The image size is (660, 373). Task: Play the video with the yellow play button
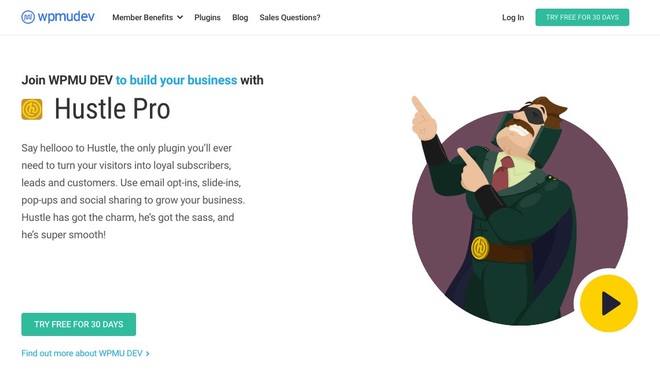coord(609,304)
